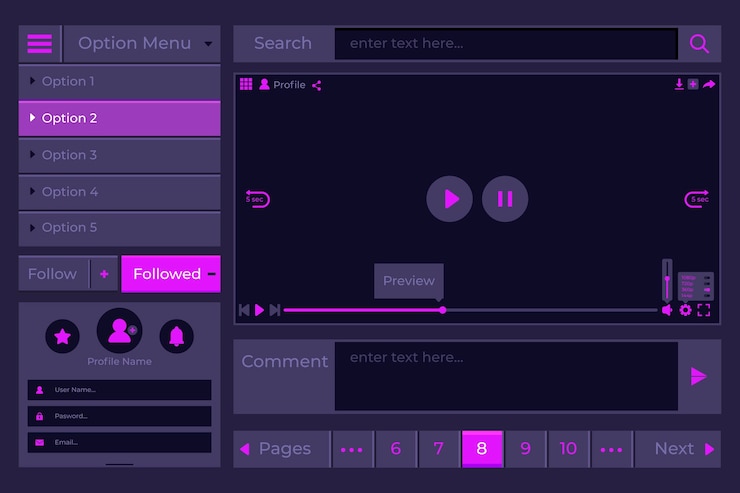
Task: Open the hamburger menu icon
Action: point(40,44)
